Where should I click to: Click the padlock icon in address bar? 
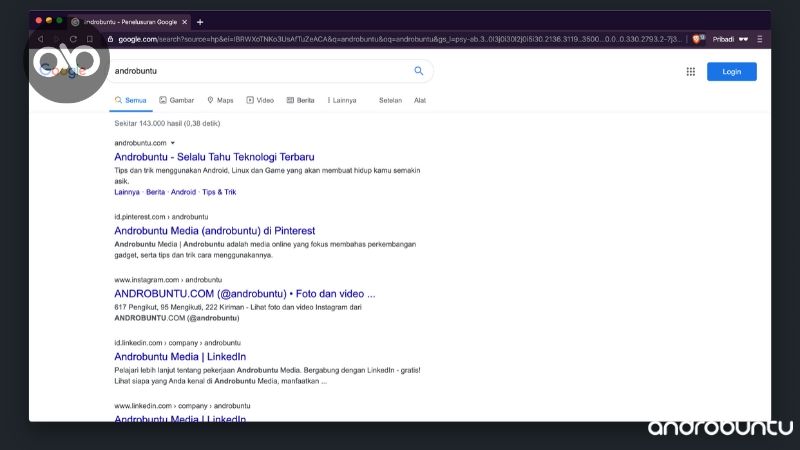pos(110,39)
